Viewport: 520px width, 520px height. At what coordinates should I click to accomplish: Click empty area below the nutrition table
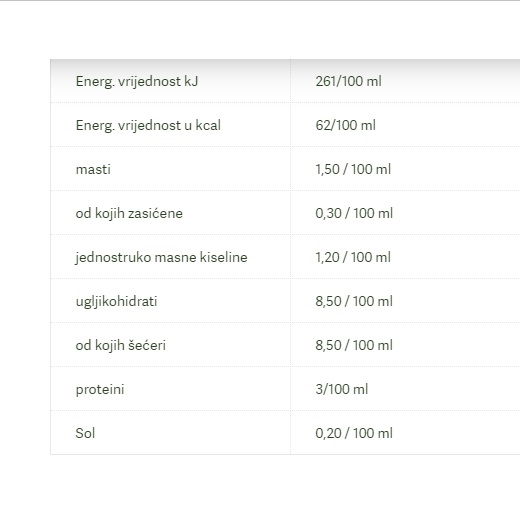[x=260, y=487]
